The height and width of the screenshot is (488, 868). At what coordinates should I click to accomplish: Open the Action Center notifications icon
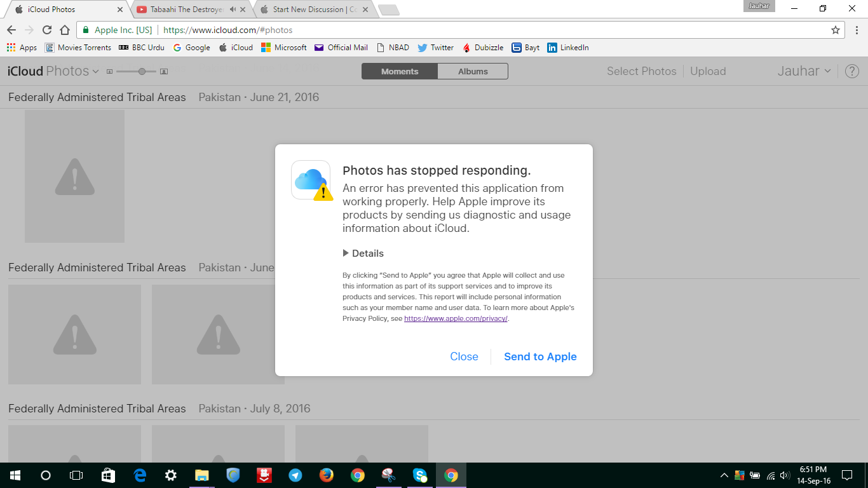(846, 475)
